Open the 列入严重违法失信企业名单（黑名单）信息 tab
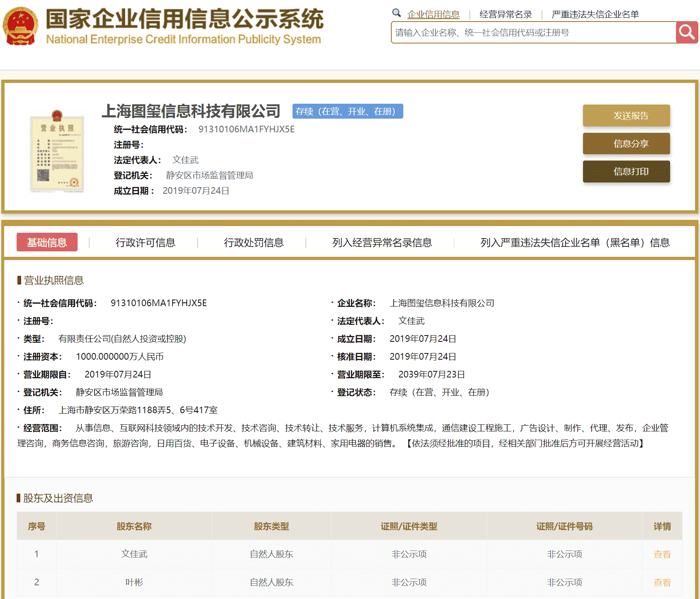Image resolution: width=700 pixels, height=599 pixels. (x=575, y=243)
